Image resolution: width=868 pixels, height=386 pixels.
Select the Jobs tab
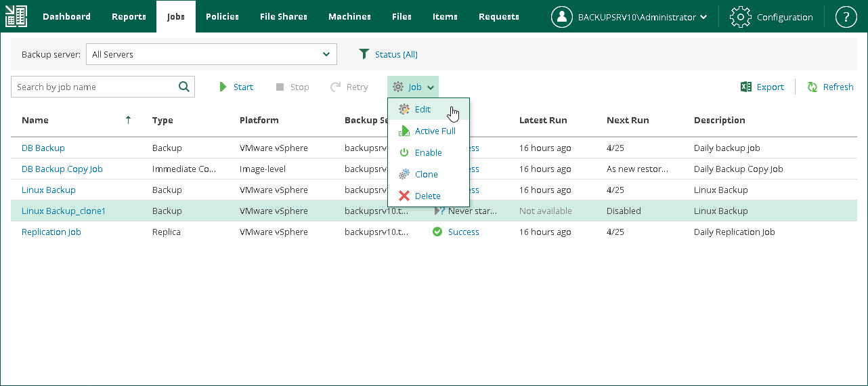coord(176,16)
